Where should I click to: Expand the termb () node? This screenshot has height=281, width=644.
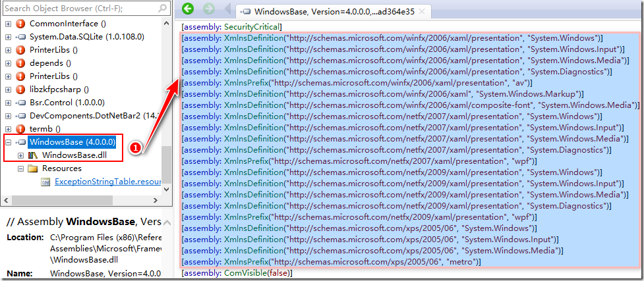pos(8,129)
